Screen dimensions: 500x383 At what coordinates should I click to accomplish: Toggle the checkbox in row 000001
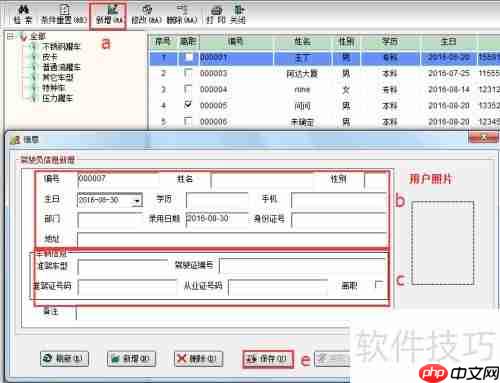click(x=188, y=58)
